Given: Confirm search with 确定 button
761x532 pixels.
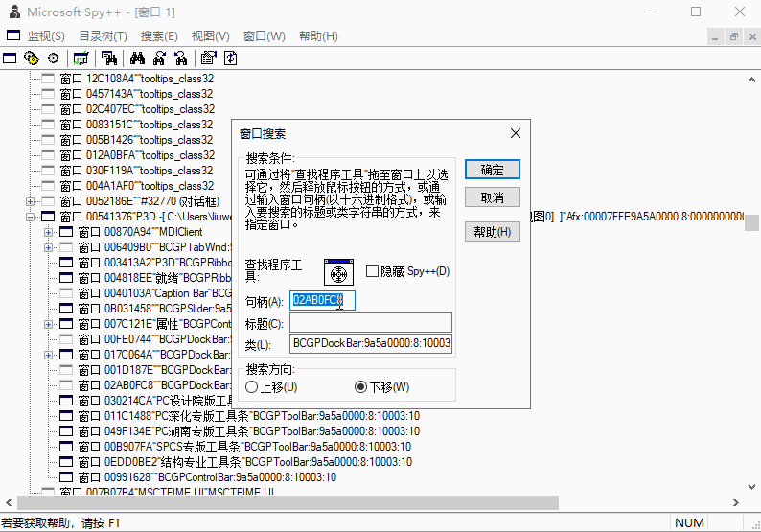Looking at the screenshot, I should 492,170.
